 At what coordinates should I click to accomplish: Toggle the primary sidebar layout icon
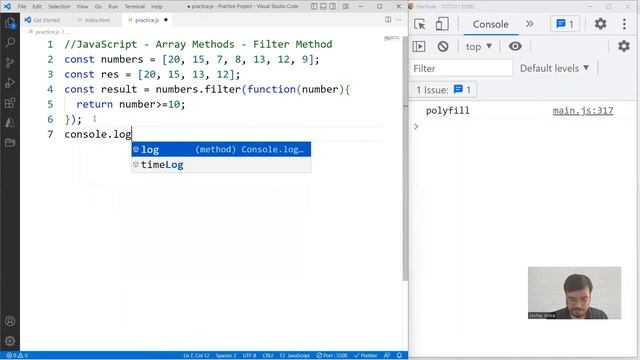click(314, 7)
